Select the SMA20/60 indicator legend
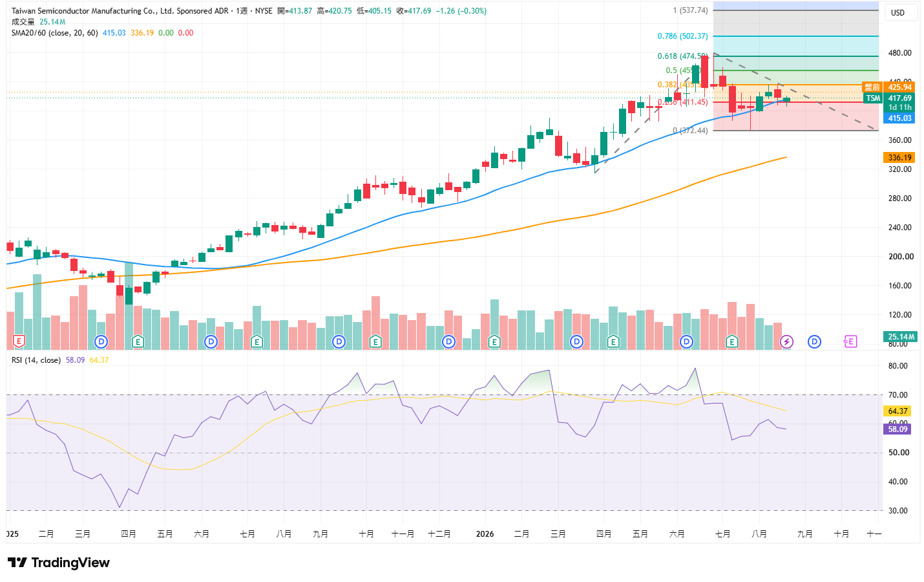The width and height of the screenshot is (924, 582). click(x=54, y=33)
